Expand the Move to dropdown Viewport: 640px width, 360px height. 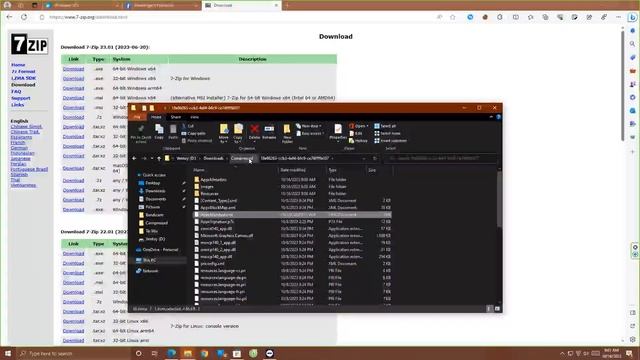click(224, 142)
